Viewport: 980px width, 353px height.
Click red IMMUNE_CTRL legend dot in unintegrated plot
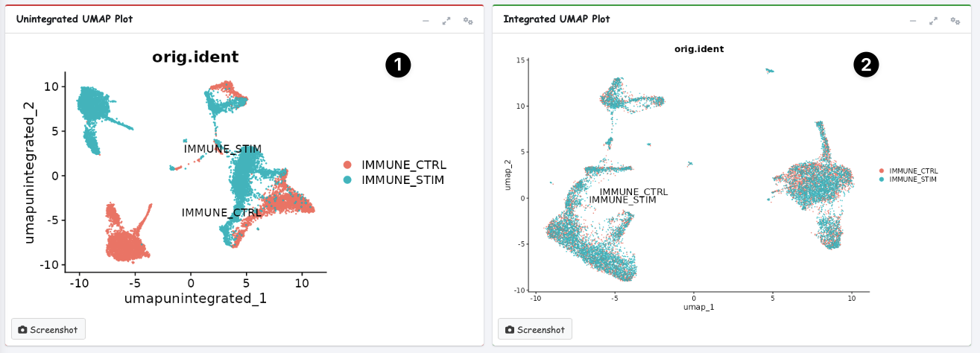(x=347, y=165)
